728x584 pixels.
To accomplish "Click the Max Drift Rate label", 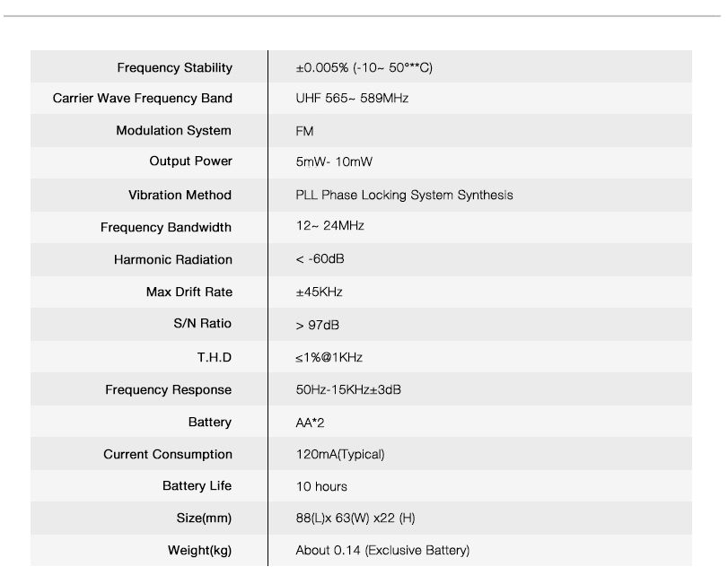I will point(189,292).
